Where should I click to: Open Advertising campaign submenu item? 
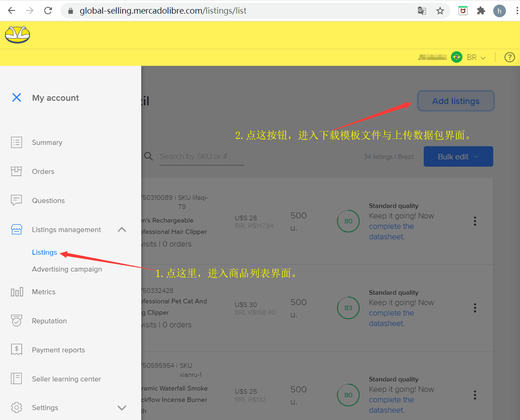[67, 269]
